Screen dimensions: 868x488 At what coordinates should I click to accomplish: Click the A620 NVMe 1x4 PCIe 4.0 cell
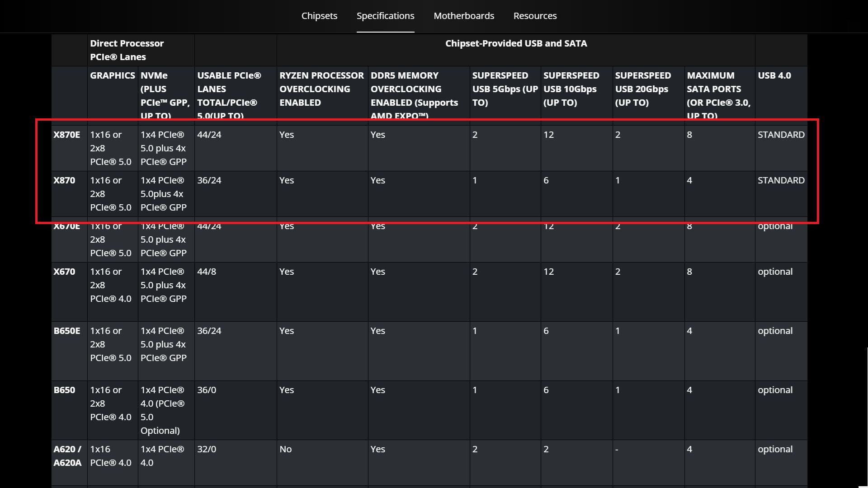pos(162,456)
